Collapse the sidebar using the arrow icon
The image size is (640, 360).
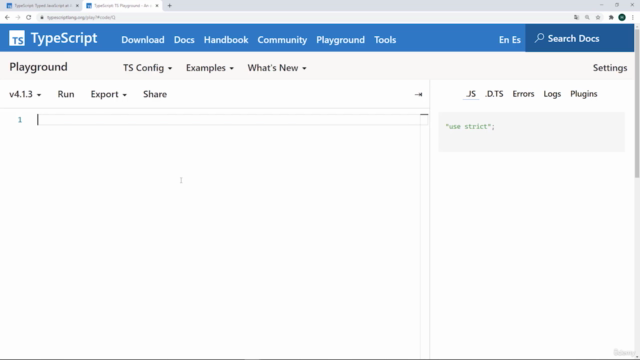(x=418, y=94)
